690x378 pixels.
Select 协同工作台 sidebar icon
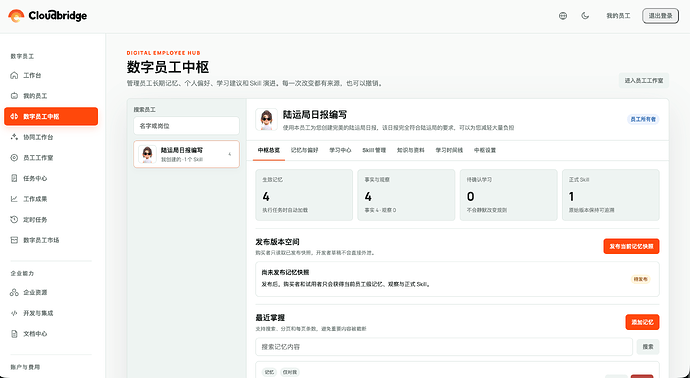[14, 137]
